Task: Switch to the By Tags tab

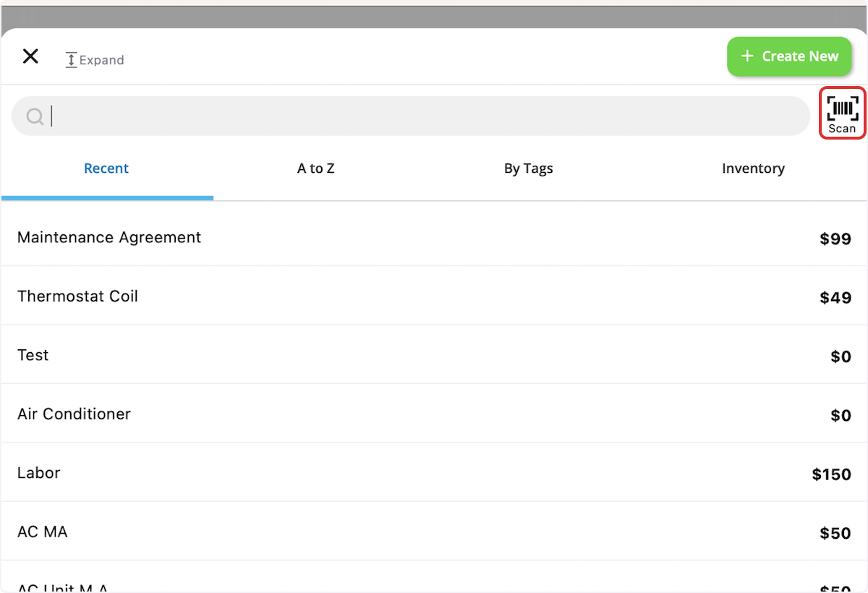Action: (529, 168)
